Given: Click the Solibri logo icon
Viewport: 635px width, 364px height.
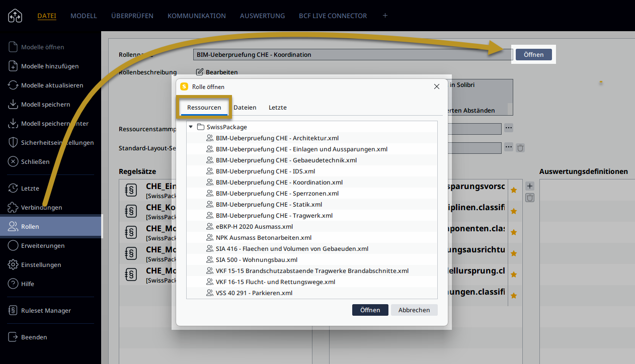Looking at the screenshot, I should [15, 16].
